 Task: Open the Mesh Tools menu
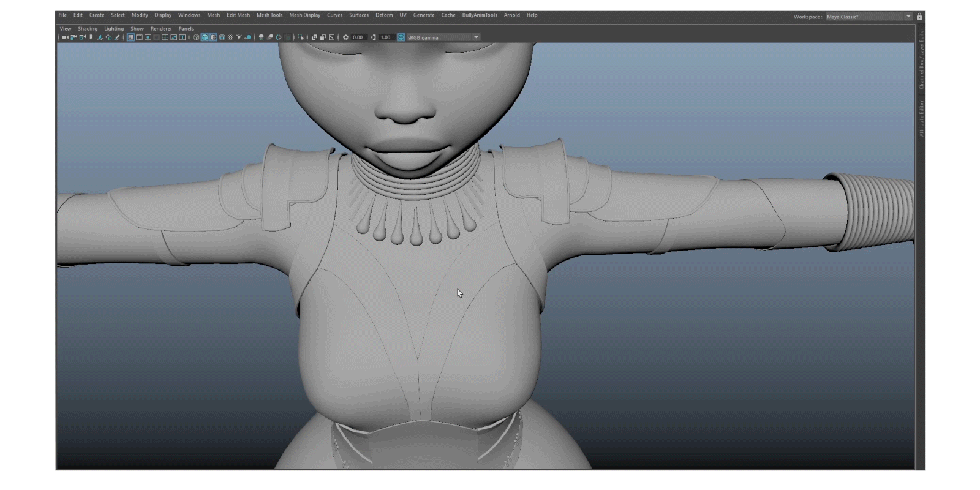(x=269, y=15)
